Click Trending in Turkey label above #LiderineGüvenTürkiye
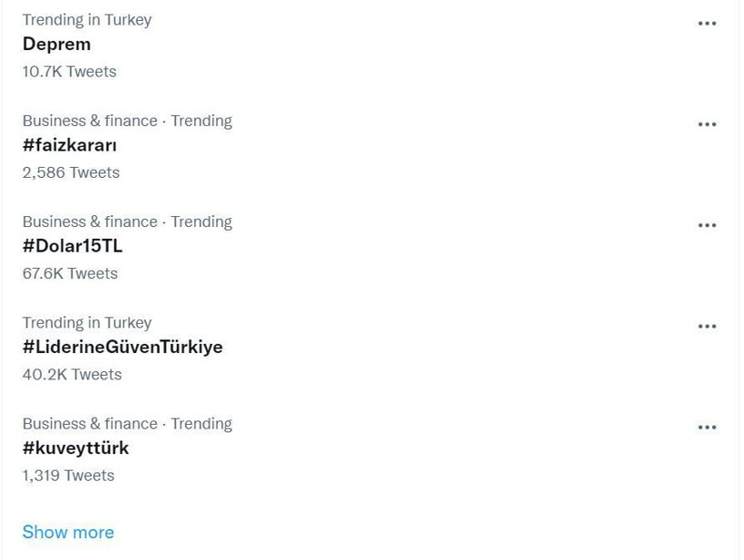 87,322
